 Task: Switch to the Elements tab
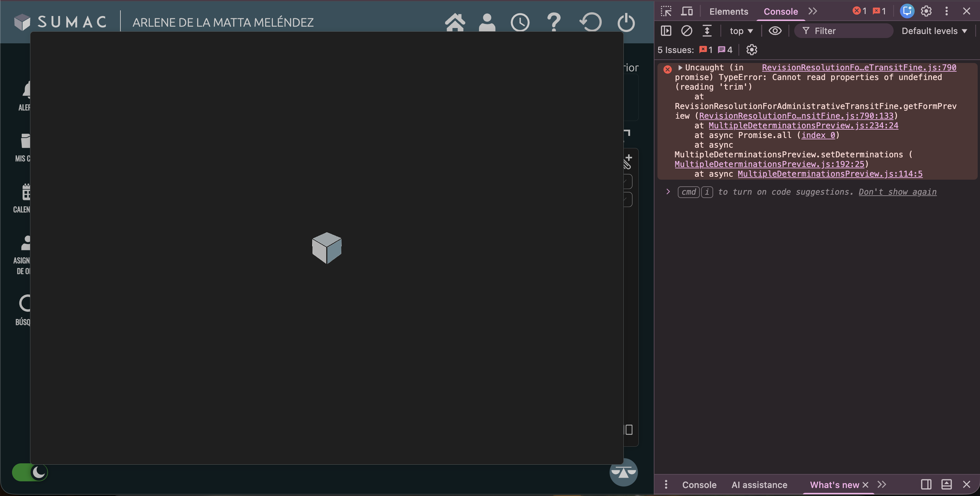728,11
